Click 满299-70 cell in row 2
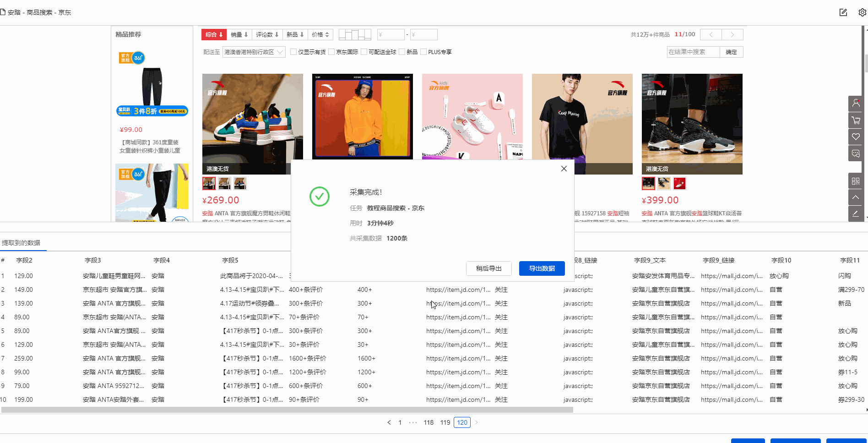The width and height of the screenshot is (868, 443). coord(851,290)
